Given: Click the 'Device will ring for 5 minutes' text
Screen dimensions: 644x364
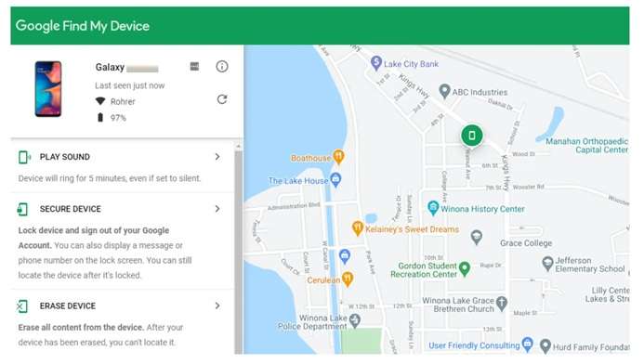Looking at the screenshot, I should (x=110, y=178).
